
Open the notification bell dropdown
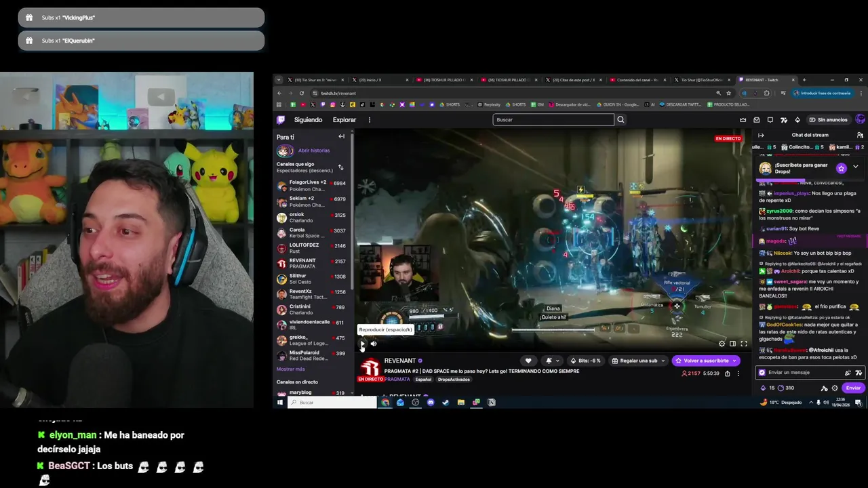[x=551, y=361]
